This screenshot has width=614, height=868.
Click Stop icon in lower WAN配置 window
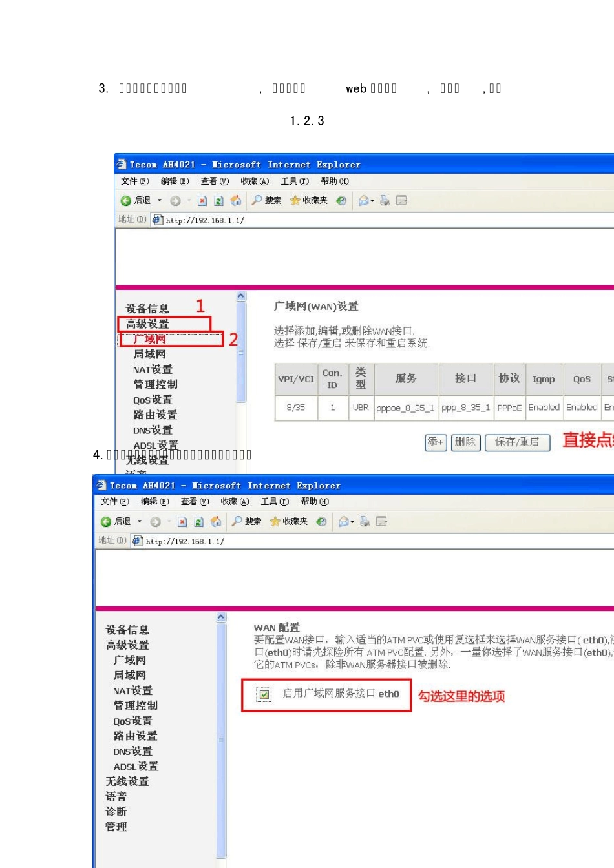[182, 522]
